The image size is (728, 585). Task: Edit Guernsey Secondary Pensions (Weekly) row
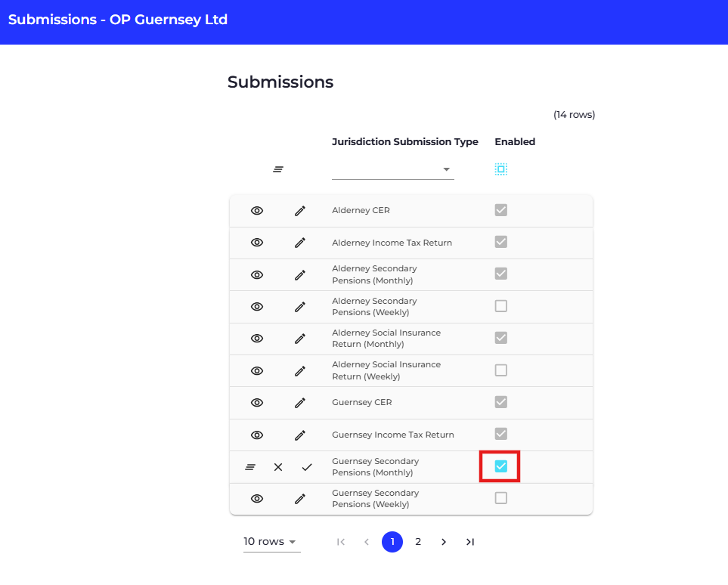(x=300, y=499)
